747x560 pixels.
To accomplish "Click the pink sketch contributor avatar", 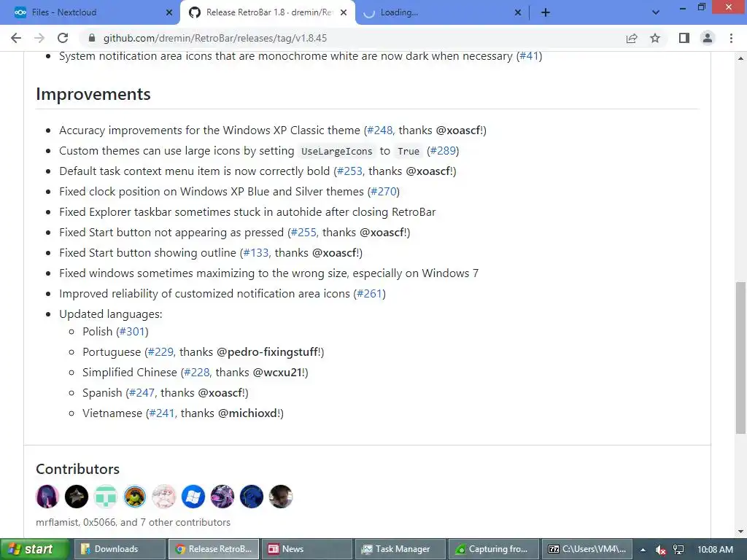I will coord(164,497).
